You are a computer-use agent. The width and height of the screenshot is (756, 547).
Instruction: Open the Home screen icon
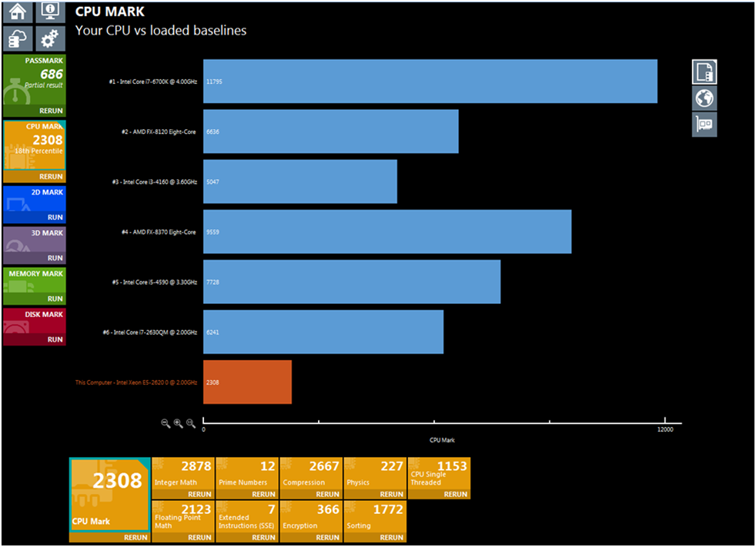point(18,12)
